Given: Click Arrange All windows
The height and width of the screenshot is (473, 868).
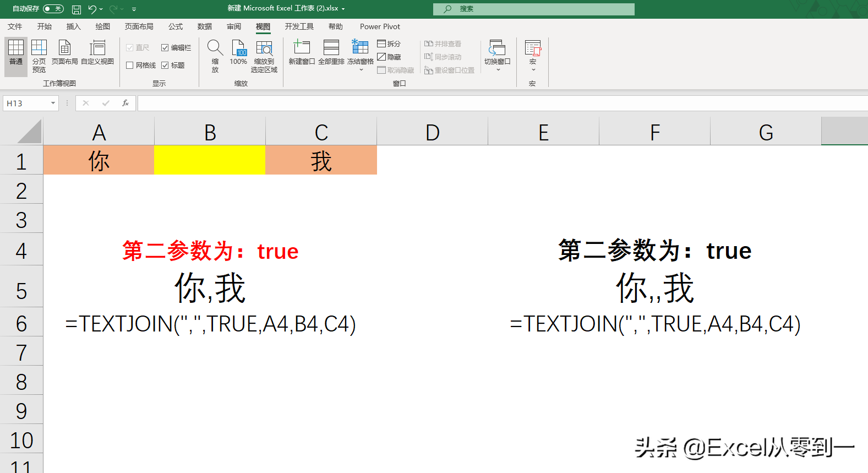Looking at the screenshot, I should tap(331, 53).
